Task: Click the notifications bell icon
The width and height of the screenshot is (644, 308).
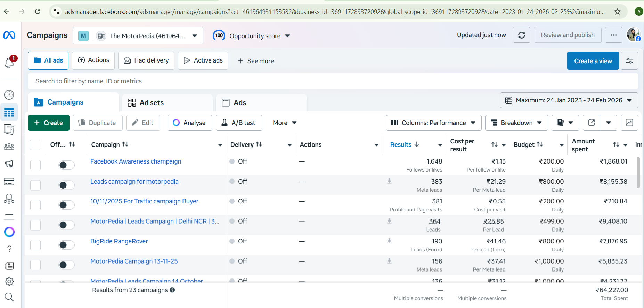Action: coord(9,63)
